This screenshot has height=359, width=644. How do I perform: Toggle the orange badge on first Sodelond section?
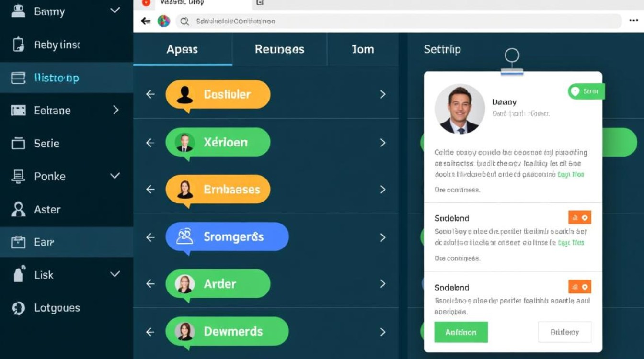click(580, 218)
